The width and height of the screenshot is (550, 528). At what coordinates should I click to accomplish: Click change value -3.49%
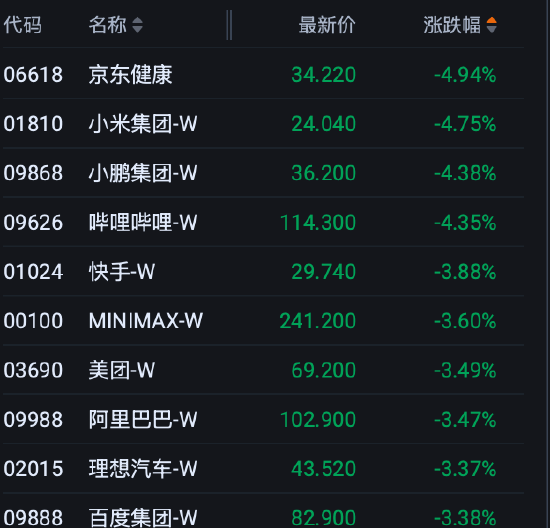click(x=465, y=370)
